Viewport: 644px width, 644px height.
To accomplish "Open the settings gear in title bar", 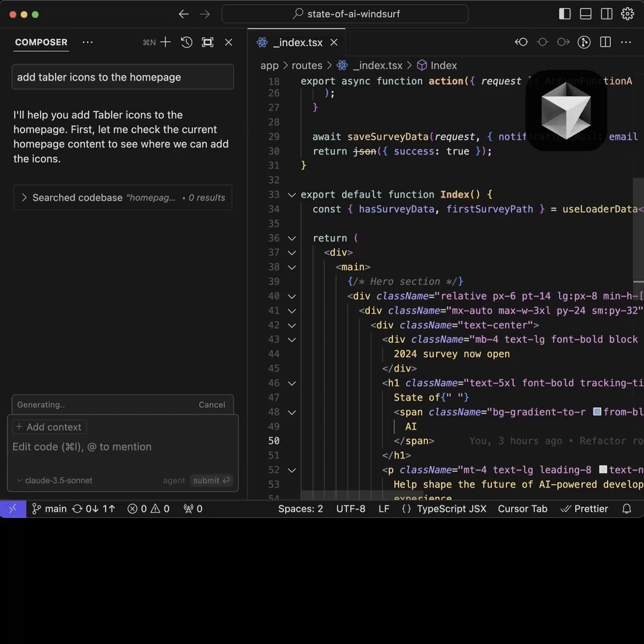I will point(627,14).
